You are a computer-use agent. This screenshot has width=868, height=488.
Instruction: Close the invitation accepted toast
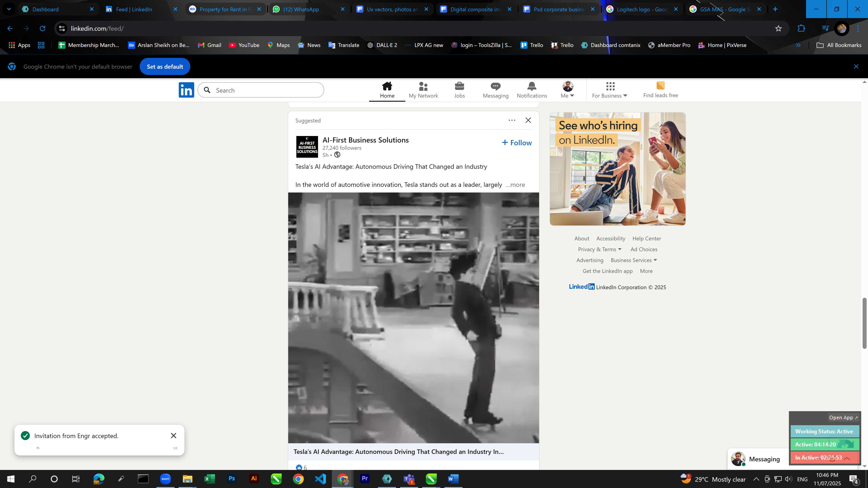[x=174, y=435]
